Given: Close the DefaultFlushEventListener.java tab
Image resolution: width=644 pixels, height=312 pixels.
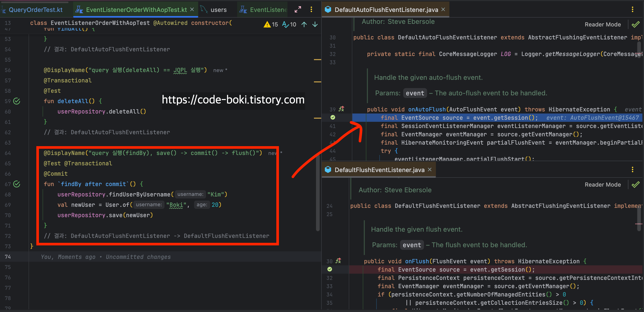Looking at the screenshot, I should 430,169.
